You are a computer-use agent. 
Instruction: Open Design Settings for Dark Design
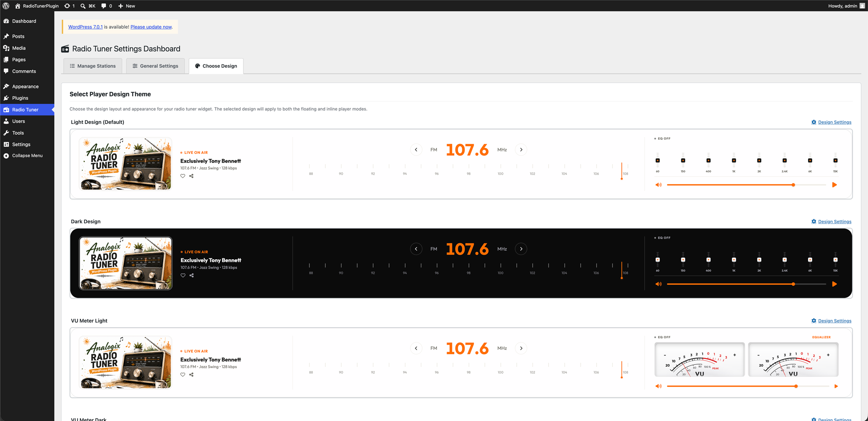(831, 222)
